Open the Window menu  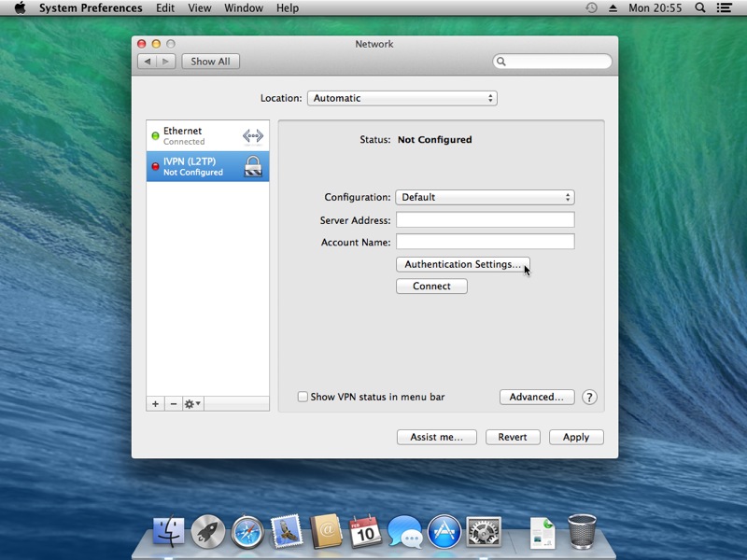(244, 8)
